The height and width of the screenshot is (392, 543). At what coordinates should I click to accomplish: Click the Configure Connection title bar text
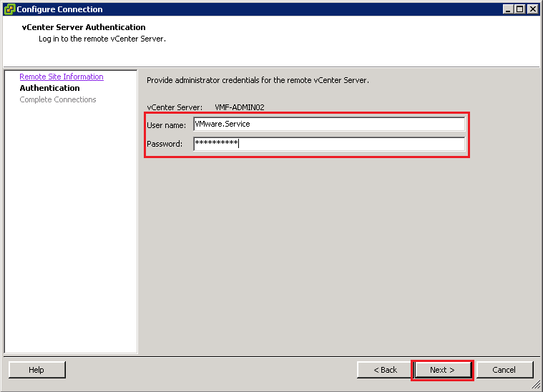point(59,9)
